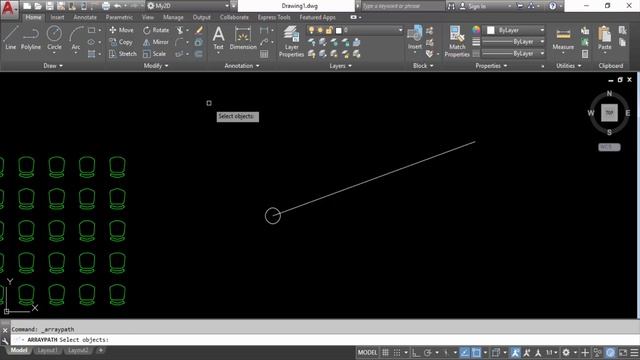640x360 pixels.
Task: Click the Table tool in Annotation
Action: [264, 54]
